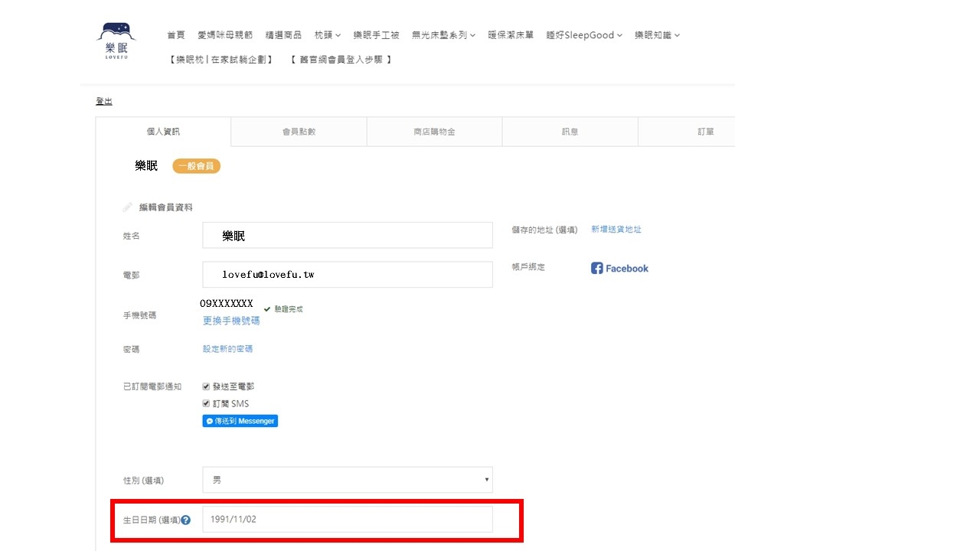Expand the 枕頭 navigation menu
Image resolution: width=980 pixels, height=551 pixels.
pos(328,35)
